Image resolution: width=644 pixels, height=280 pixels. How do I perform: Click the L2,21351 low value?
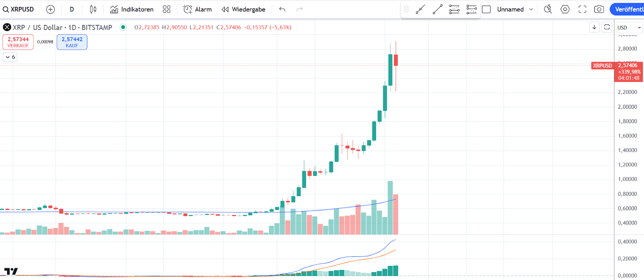(x=201, y=27)
